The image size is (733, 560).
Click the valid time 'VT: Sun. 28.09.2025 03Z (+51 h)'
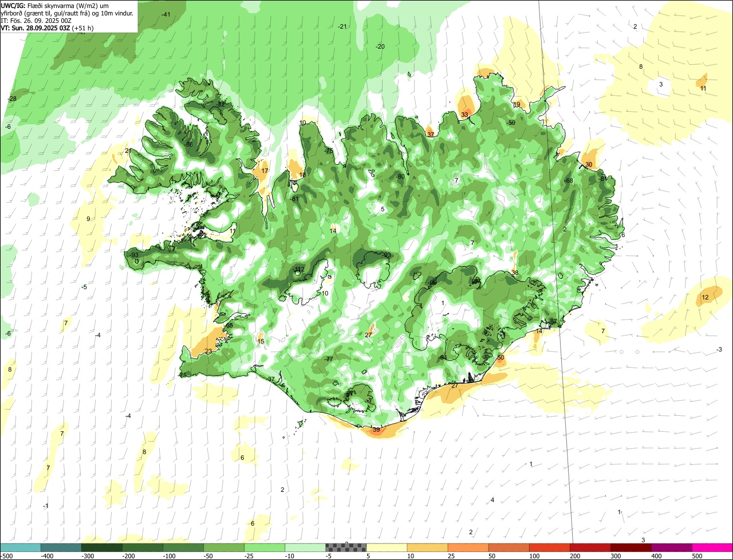[x=47, y=27]
